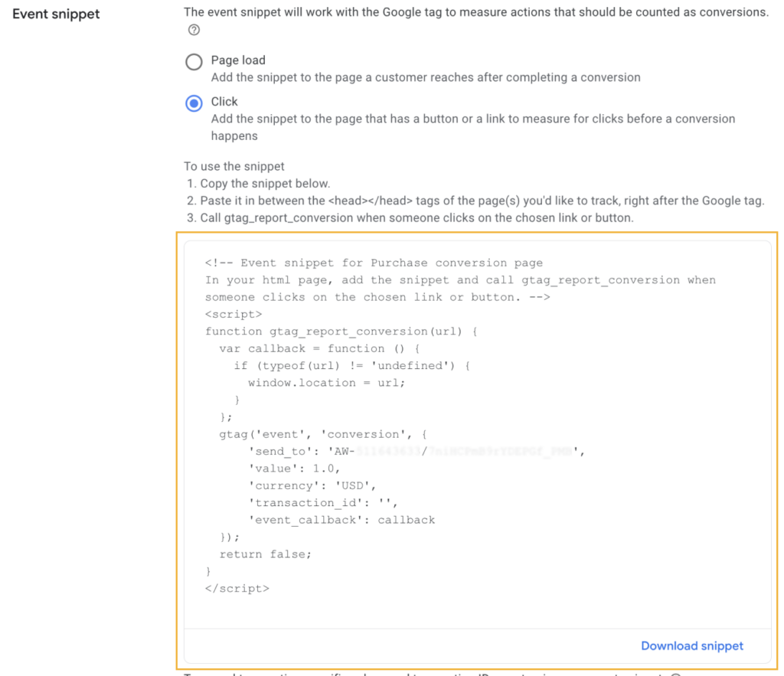Click the Event snippet section heading
This screenshot has height=676, width=784.
pos(56,14)
